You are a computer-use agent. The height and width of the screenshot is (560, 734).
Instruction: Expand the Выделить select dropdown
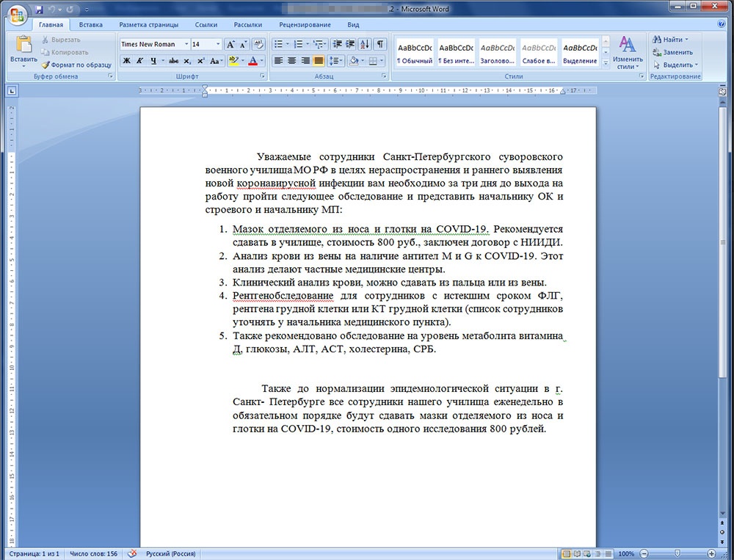tap(696, 65)
